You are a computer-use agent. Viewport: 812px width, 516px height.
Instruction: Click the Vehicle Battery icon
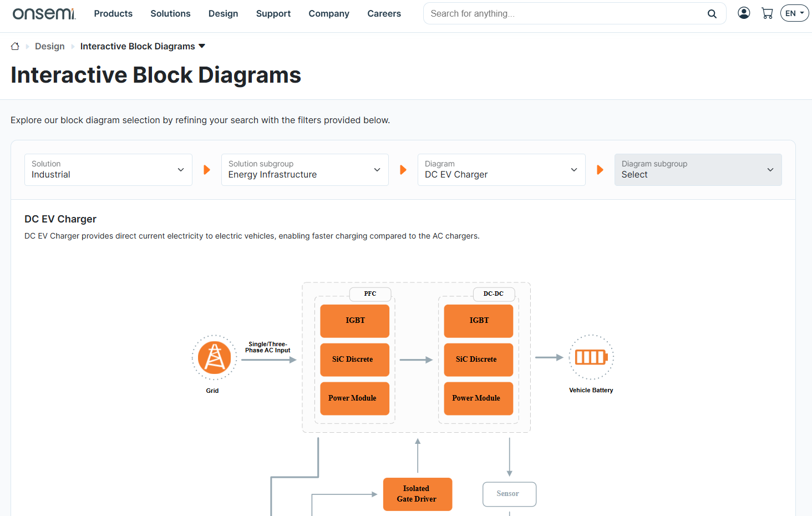coord(591,358)
